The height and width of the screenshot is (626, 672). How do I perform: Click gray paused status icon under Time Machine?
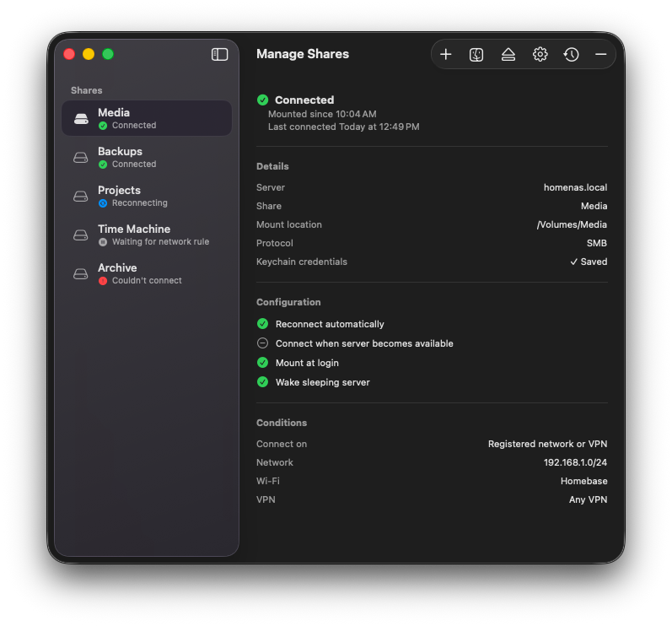(103, 242)
